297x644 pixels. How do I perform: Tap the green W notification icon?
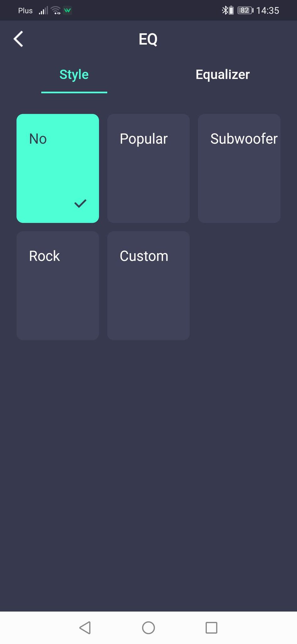click(x=68, y=11)
